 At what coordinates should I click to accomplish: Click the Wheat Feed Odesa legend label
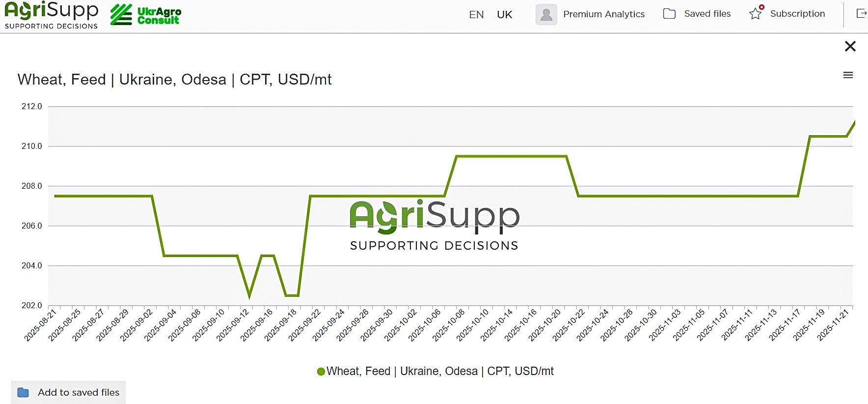(440, 371)
